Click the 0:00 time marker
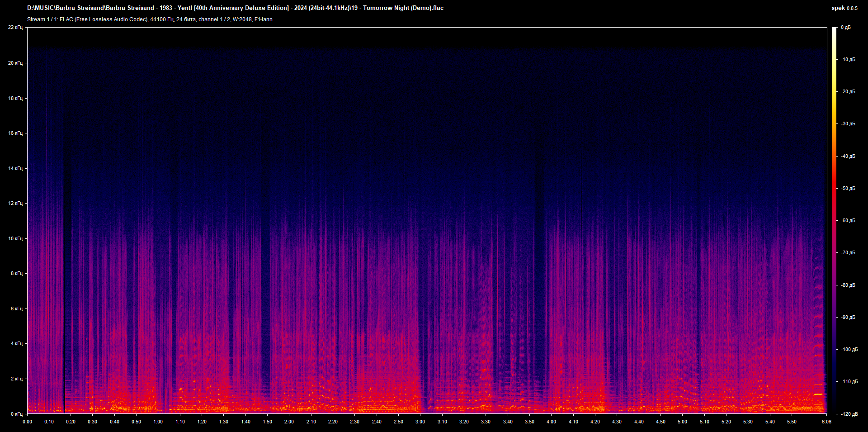The image size is (868, 432). coord(28,422)
